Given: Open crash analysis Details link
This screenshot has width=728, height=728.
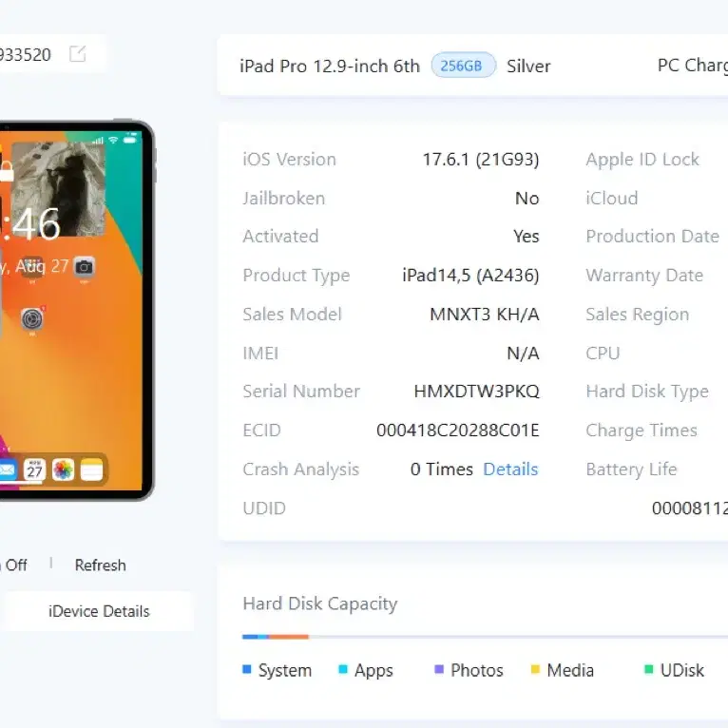Looking at the screenshot, I should coord(510,469).
